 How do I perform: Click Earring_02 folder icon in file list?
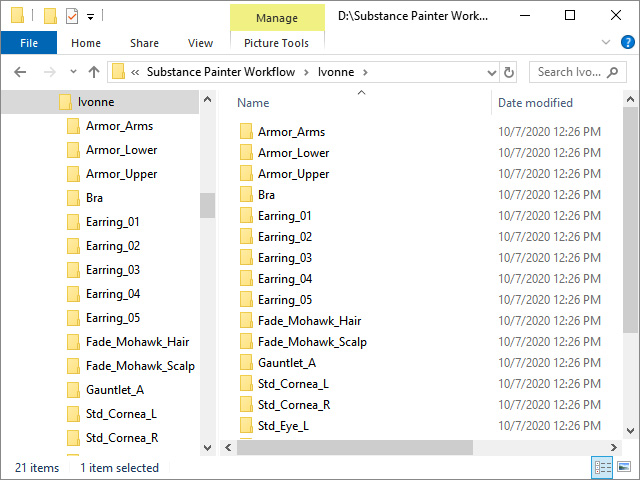(x=246, y=237)
